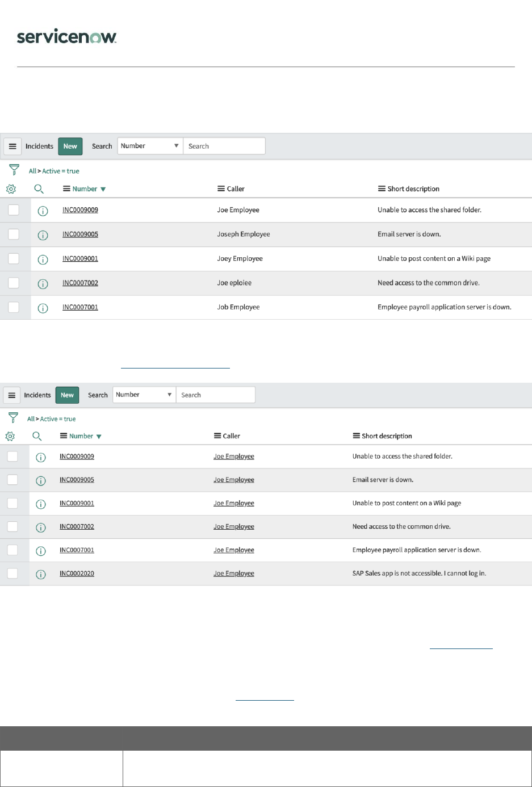
Task: Open the Caller column menu in the upper list
Action: [x=221, y=189]
